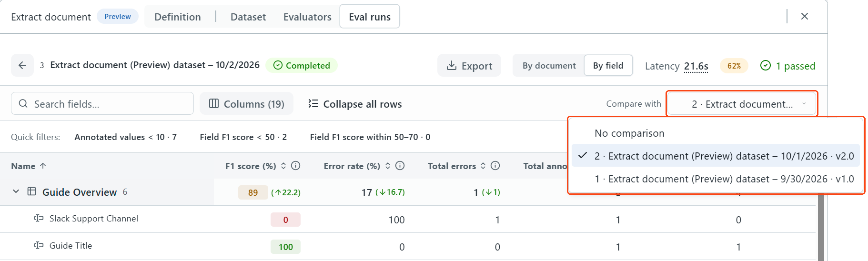Collapse the Guide Overview row
Image resolution: width=868 pixels, height=261 pixels.
[x=16, y=191]
